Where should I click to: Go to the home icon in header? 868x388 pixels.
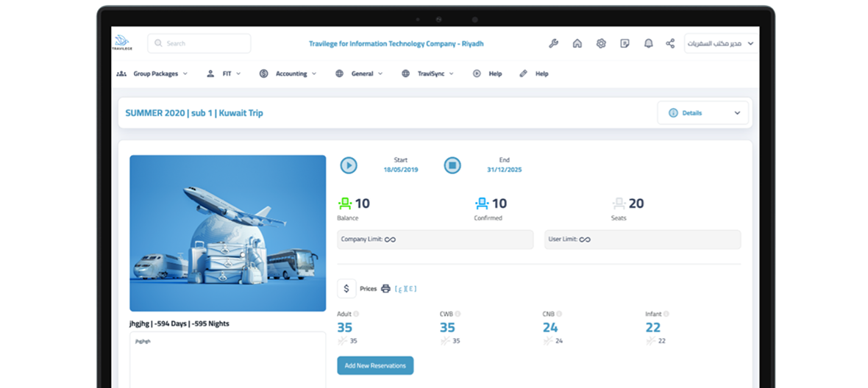(x=577, y=43)
